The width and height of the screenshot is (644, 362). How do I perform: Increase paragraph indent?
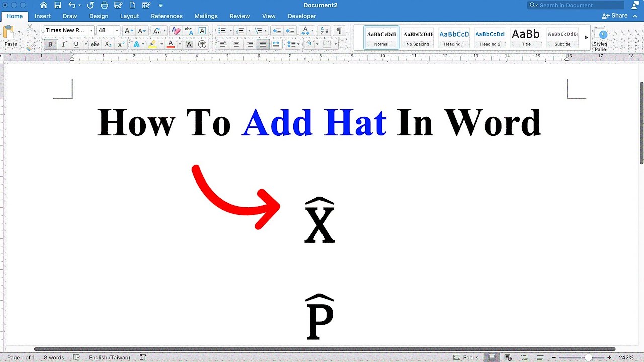(290, 31)
